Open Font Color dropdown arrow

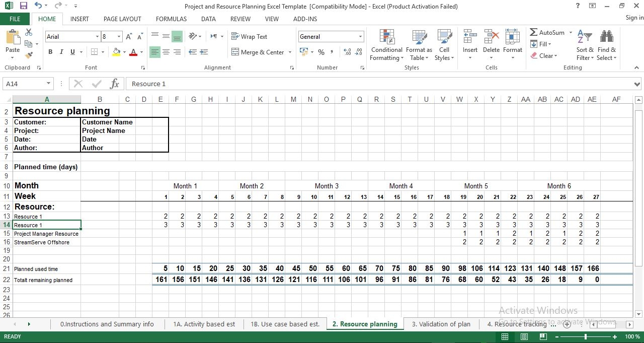point(141,52)
